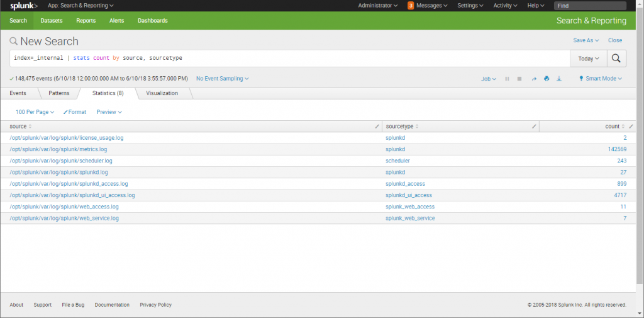Click the splunk_web_access sourcetype cell
The height and width of the screenshot is (318, 644).
410,207
